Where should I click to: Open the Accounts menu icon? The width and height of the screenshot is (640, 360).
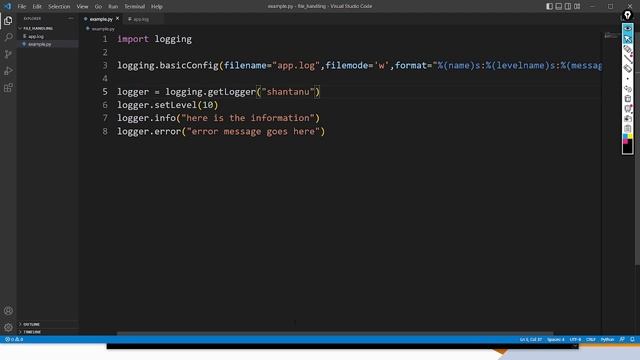click(x=8, y=311)
